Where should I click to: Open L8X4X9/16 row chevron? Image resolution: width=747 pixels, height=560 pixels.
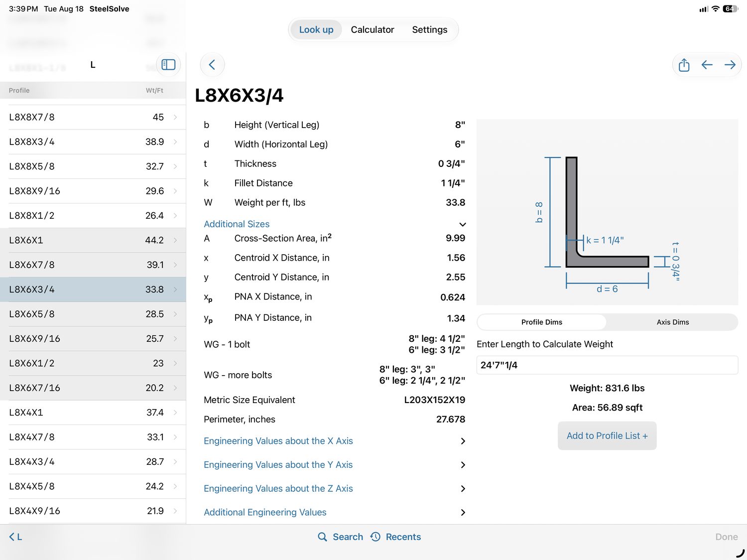(175, 511)
